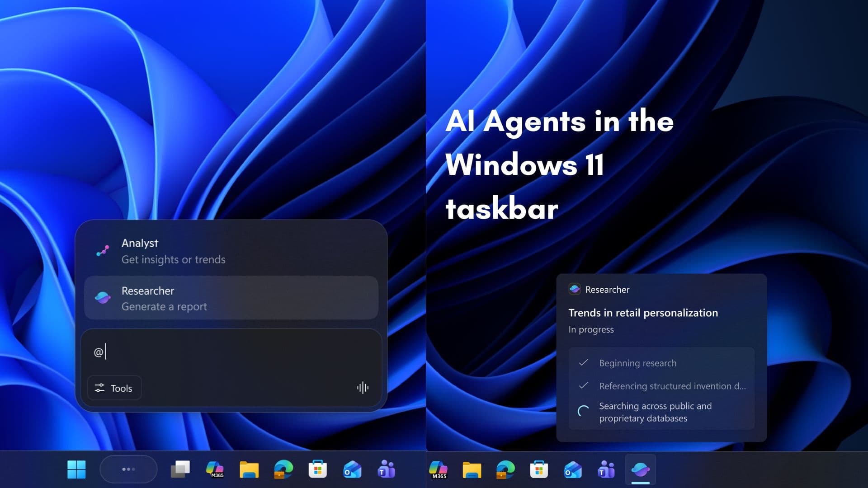This screenshot has height=488, width=868.
Task: Launch Microsoft Teams from the taskbar
Action: (386, 469)
